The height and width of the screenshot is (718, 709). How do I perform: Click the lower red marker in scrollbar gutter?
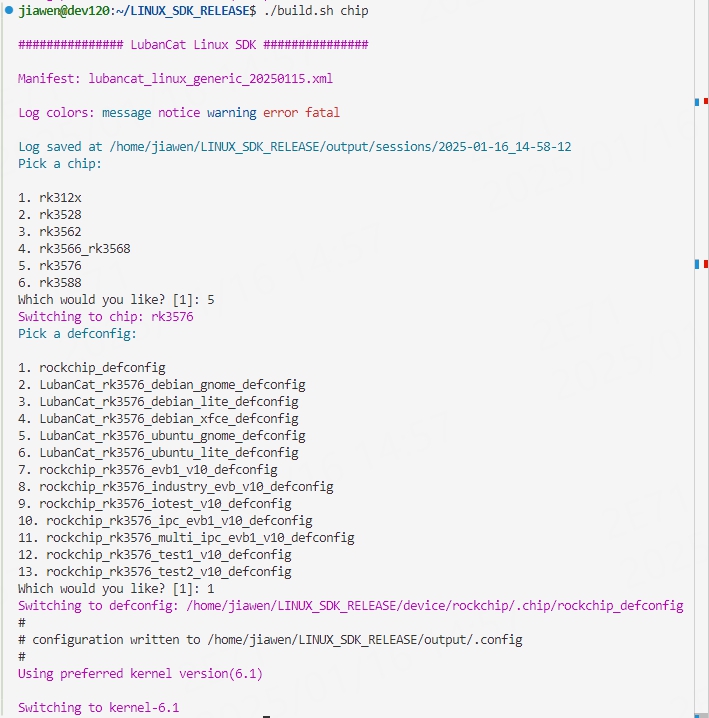[706, 264]
